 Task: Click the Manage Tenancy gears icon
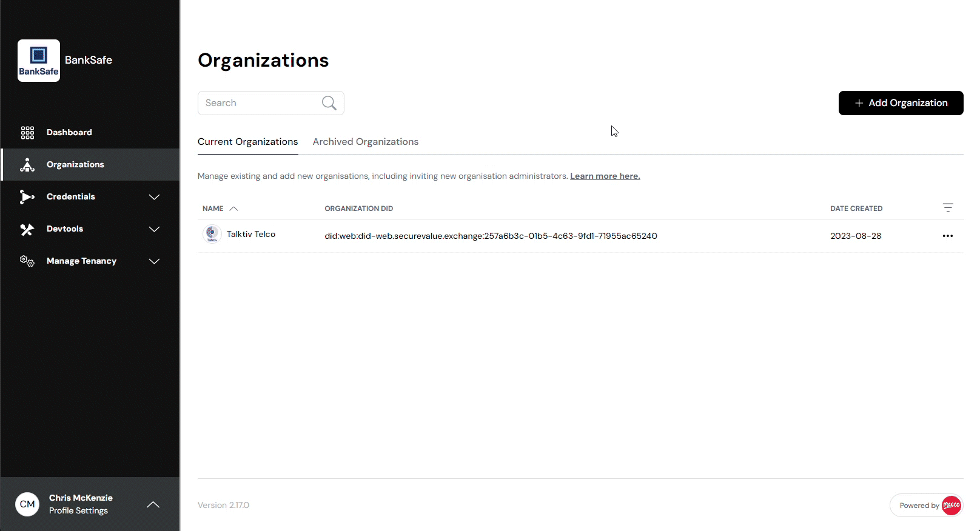point(27,261)
